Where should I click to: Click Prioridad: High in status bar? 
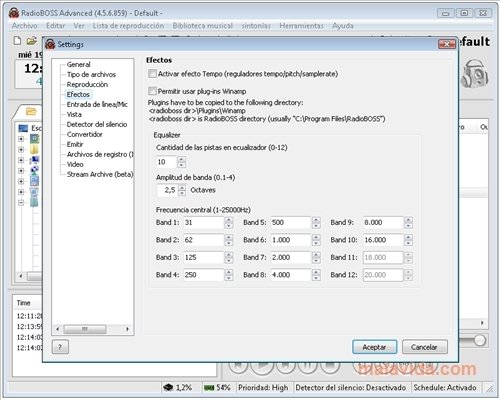click(263, 388)
